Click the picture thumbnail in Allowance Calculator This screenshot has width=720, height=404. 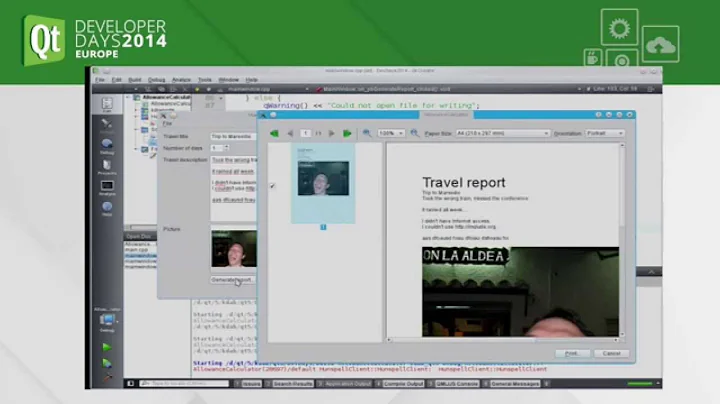(x=234, y=249)
